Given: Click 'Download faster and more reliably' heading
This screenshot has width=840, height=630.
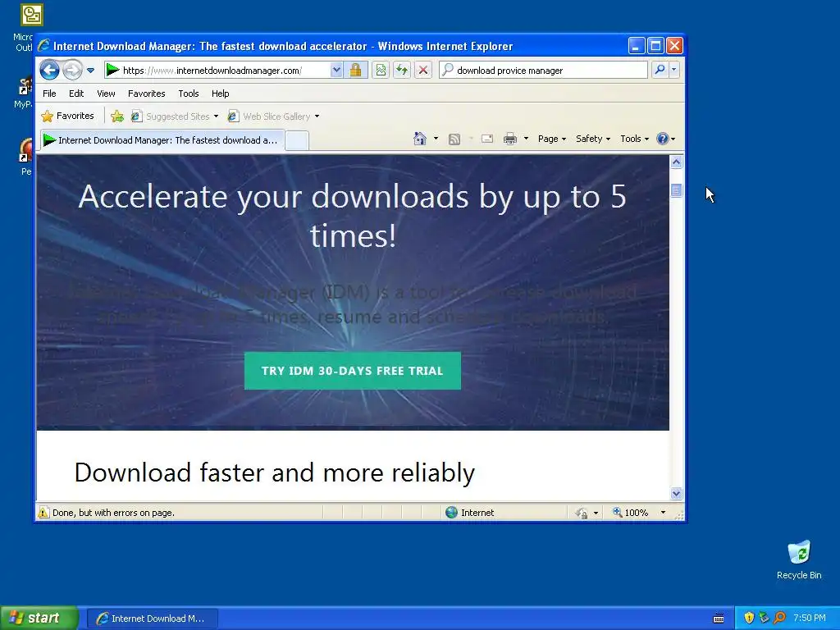Looking at the screenshot, I should pos(274,473).
